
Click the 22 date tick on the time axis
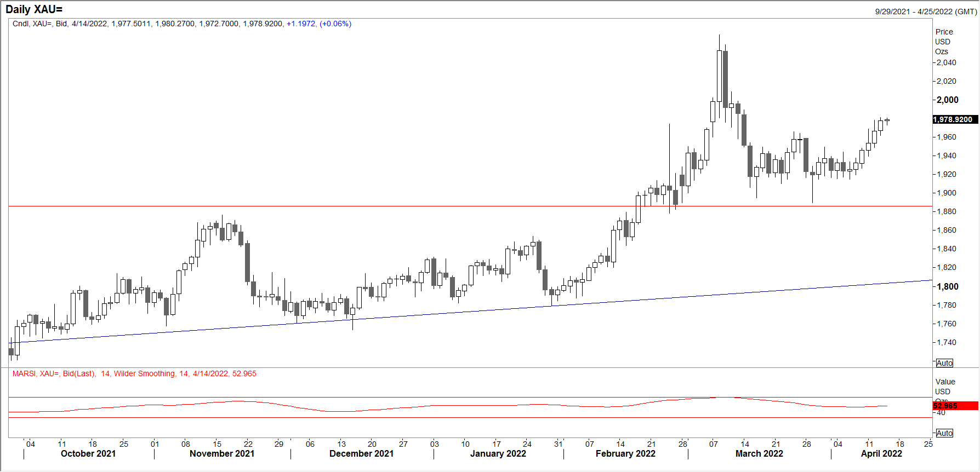click(248, 444)
